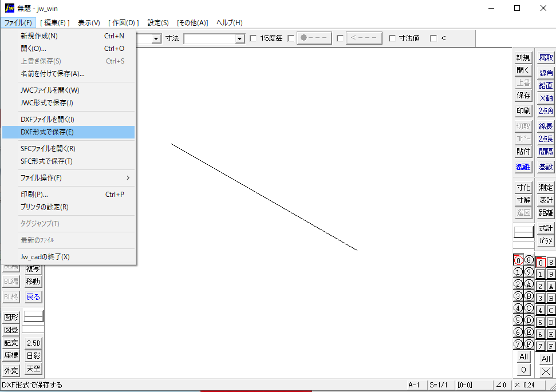The width and height of the screenshot is (556, 392).
Task: Click the All button under circled layers
Action: point(523,357)
